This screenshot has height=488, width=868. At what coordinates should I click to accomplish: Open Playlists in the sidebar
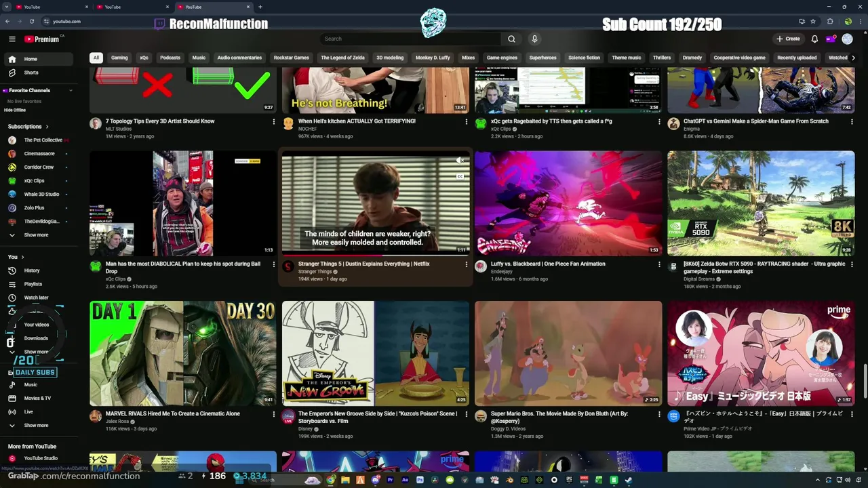click(40, 284)
